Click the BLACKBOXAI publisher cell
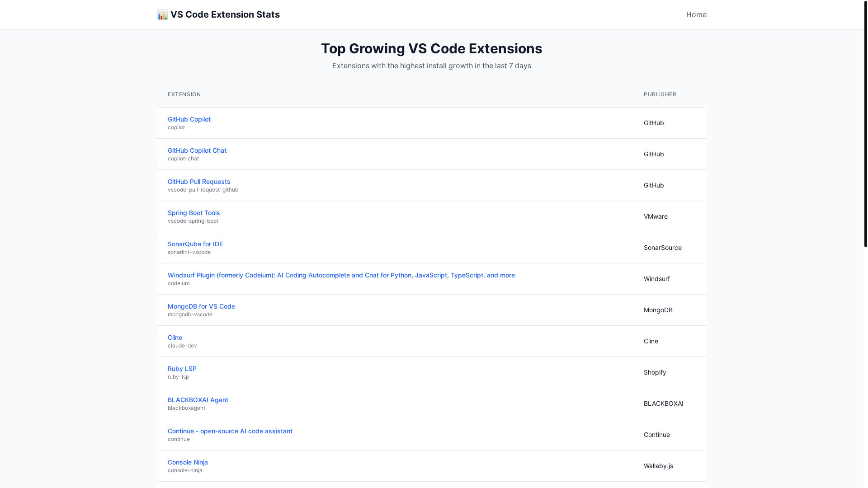Screen dimensions: 868x488 (664, 404)
